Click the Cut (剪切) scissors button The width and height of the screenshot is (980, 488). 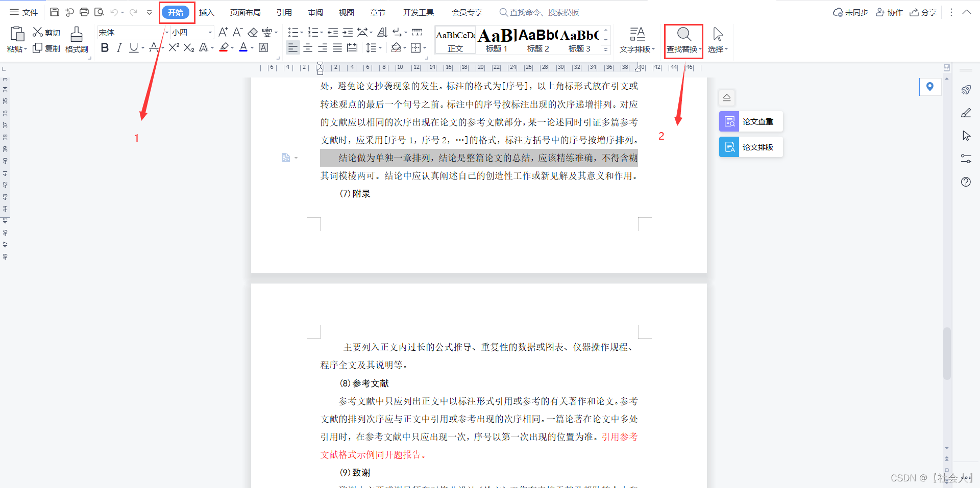click(x=46, y=32)
